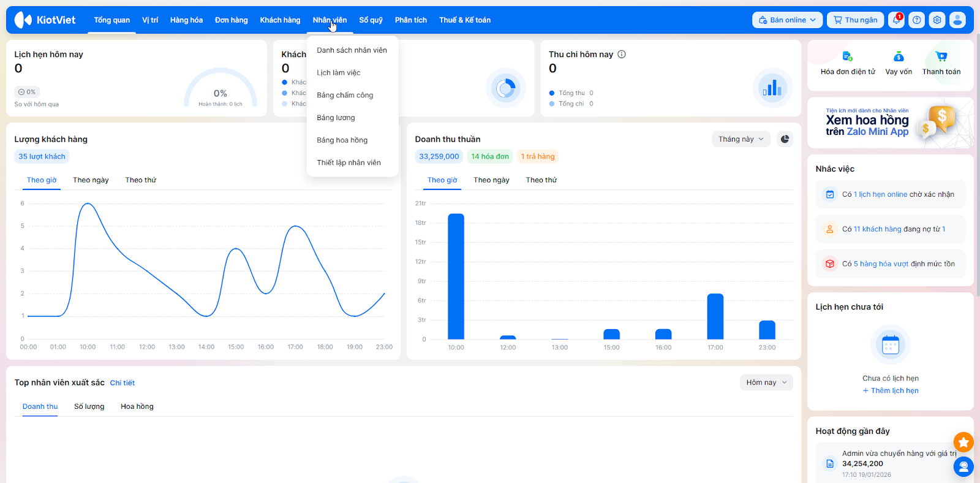The width and height of the screenshot is (980, 483).
Task: Click the user account avatar icon
Action: pyautogui.click(x=957, y=20)
